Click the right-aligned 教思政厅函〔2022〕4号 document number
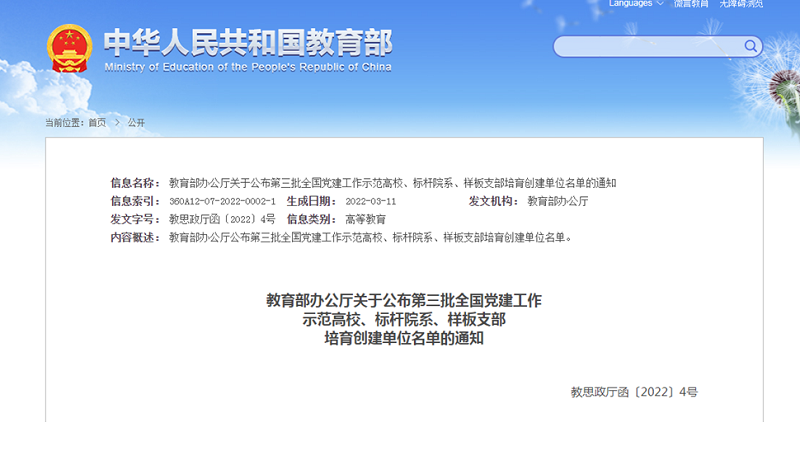This screenshot has height=460, width=800. [x=634, y=392]
